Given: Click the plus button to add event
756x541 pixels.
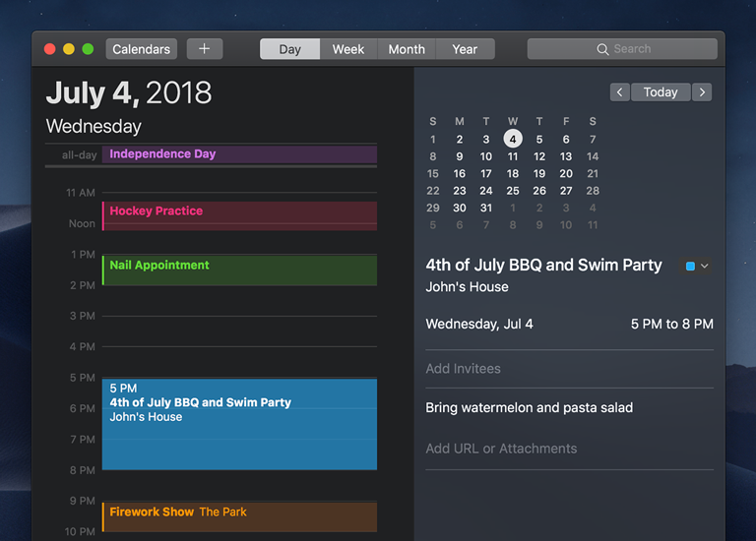Looking at the screenshot, I should [x=205, y=49].
